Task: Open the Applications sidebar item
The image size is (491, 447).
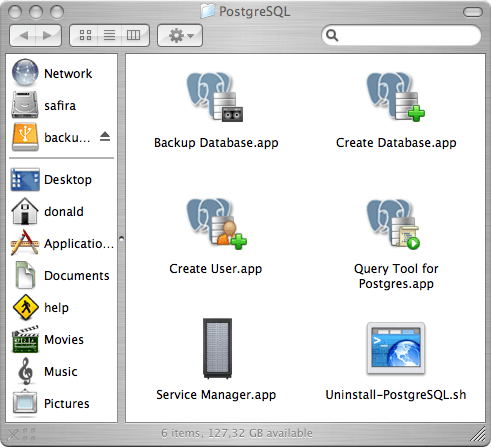Action: tap(62, 243)
